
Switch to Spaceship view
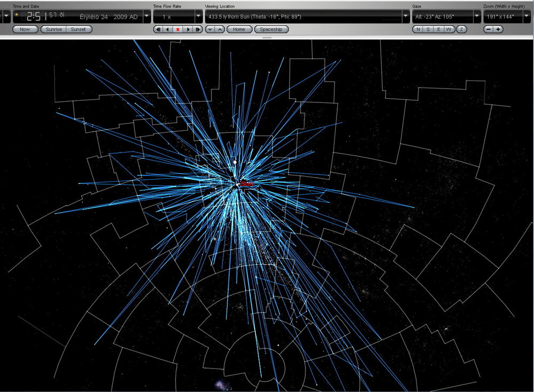pyautogui.click(x=271, y=29)
